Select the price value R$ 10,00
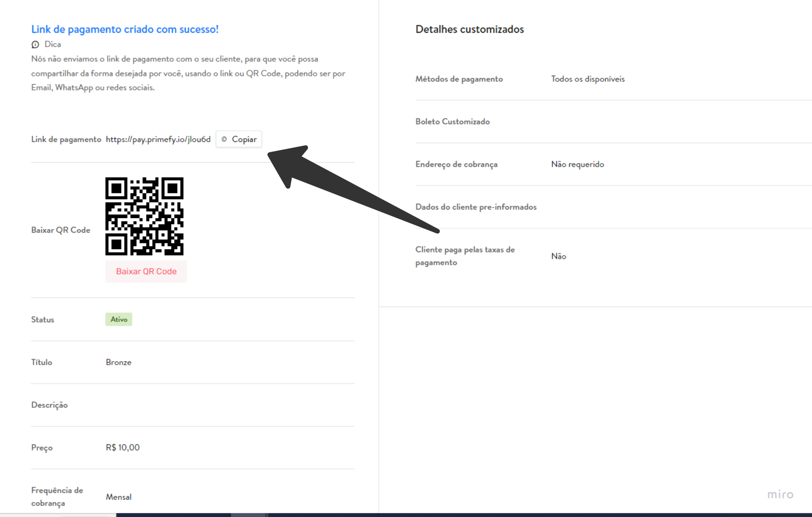The height and width of the screenshot is (517, 812). pyautogui.click(x=123, y=447)
